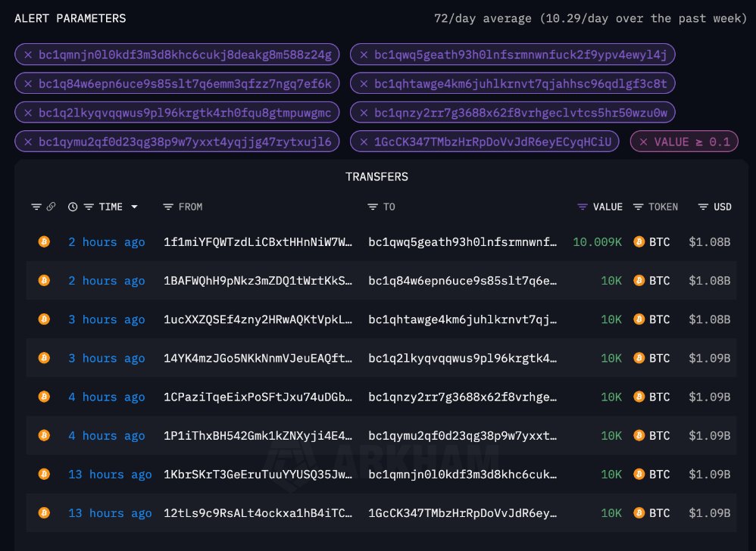
Task: Click Bitcoin chain icon in 1CPaziTqeEixPoSFtJxu74uDGb row
Action: [x=44, y=397]
